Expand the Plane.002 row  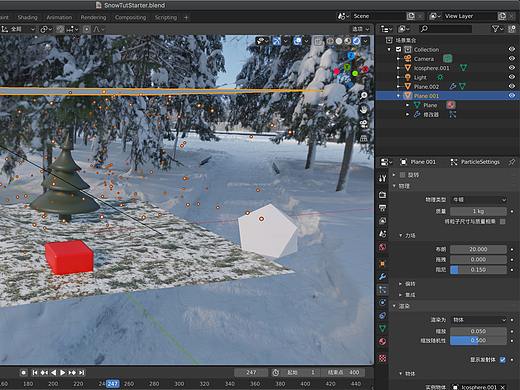pyautogui.click(x=398, y=87)
